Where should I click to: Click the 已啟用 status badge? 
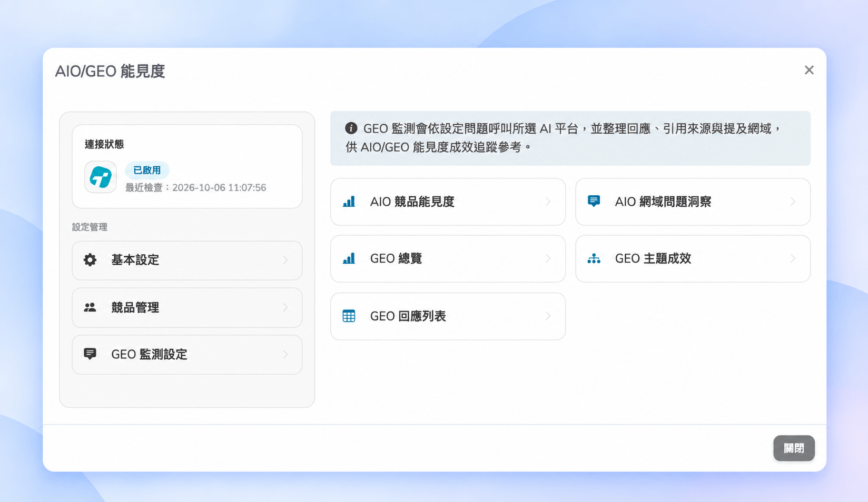(147, 170)
